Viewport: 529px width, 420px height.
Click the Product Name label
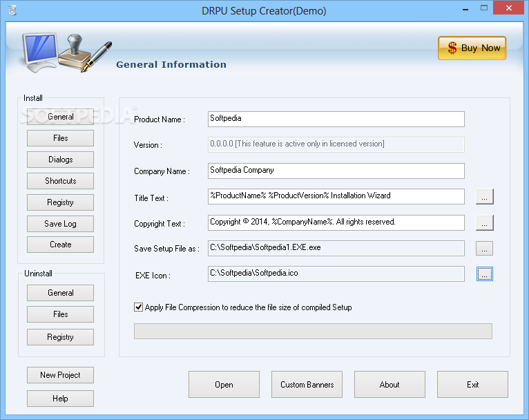pyautogui.click(x=160, y=120)
